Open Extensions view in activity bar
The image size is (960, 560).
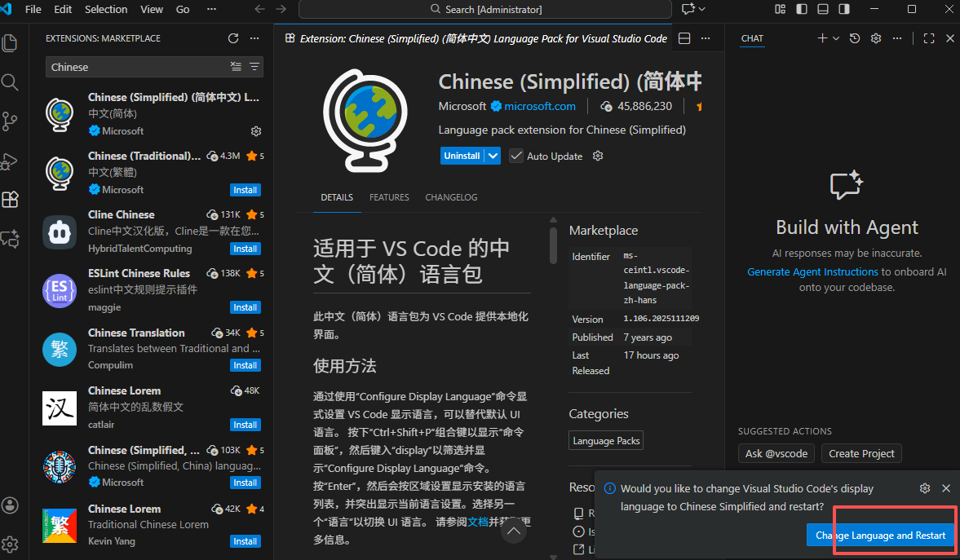pos(10,200)
